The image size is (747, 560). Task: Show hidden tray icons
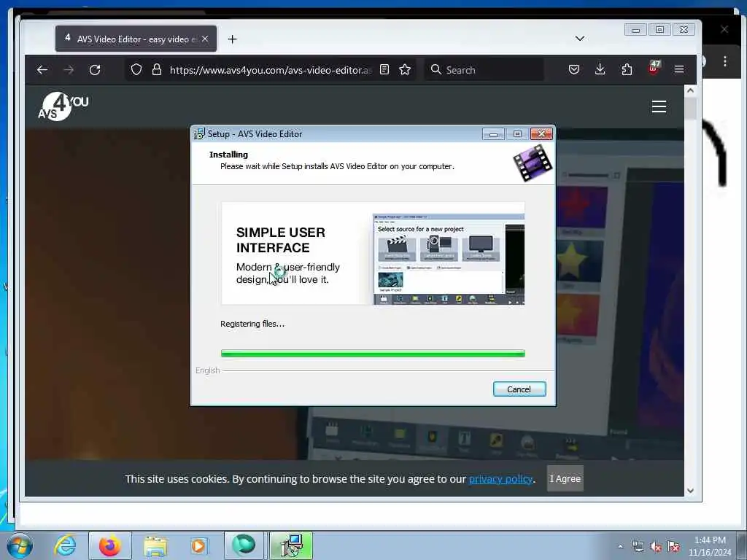pos(620,546)
